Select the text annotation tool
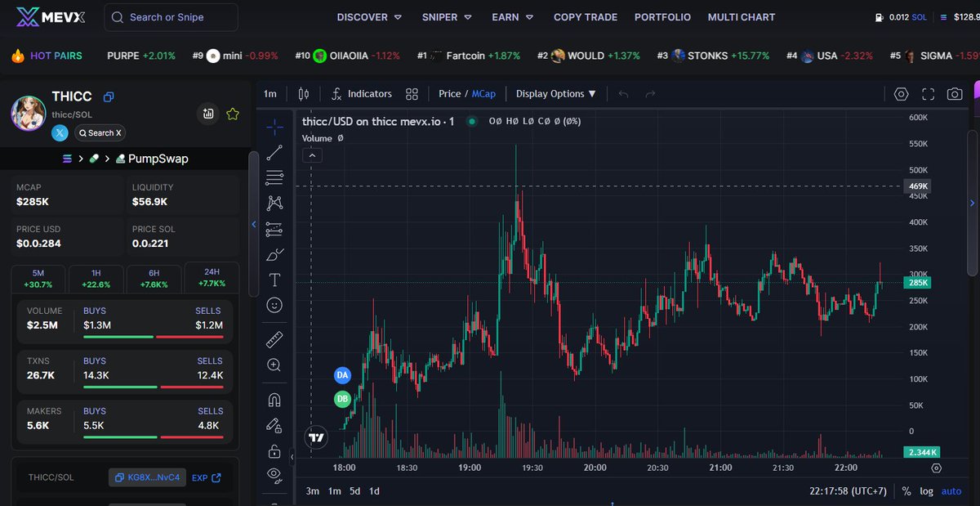The width and height of the screenshot is (980, 506). 274,280
